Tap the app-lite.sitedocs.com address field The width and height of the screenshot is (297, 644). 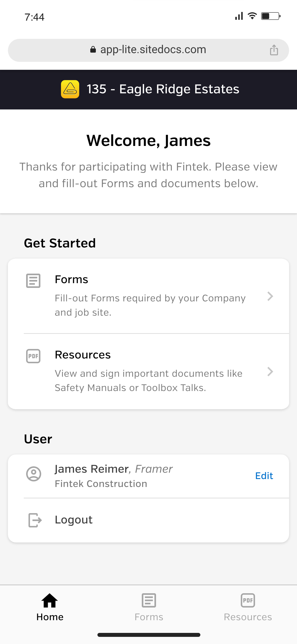[x=148, y=50]
